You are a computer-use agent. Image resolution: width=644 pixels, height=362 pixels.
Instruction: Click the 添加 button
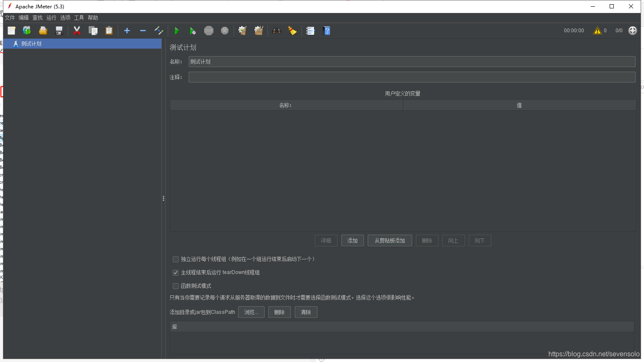coord(352,240)
